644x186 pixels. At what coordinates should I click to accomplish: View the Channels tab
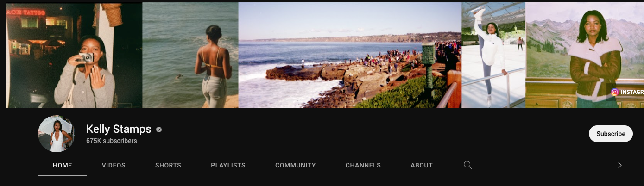363,165
